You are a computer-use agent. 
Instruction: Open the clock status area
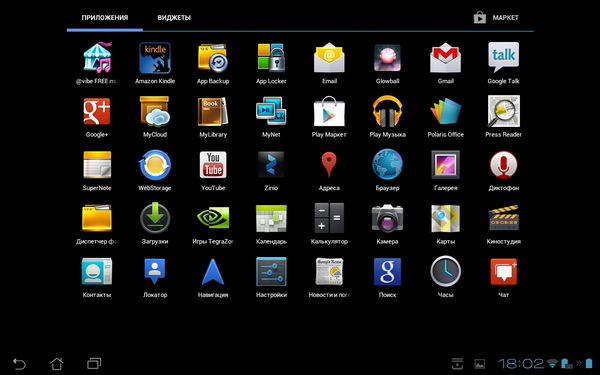pyautogui.click(x=521, y=363)
